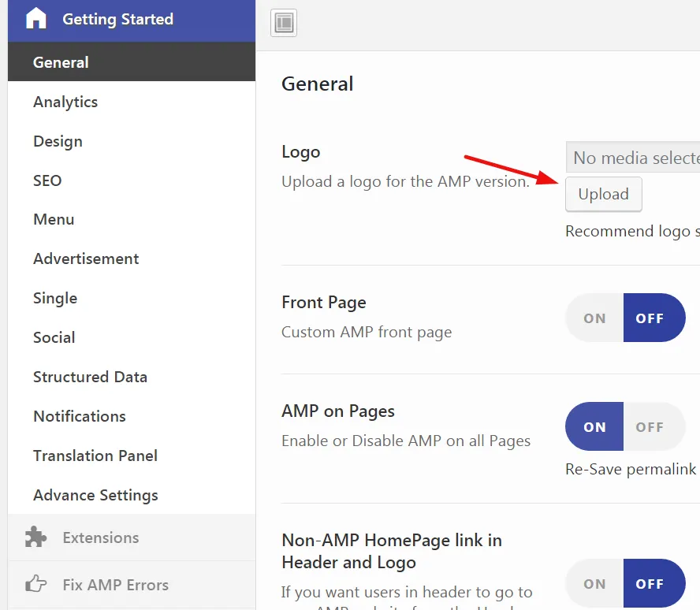Image resolution: width=700 pixels, height=610 pixels.
Task: Open the Design settings section
Action: 58,141
